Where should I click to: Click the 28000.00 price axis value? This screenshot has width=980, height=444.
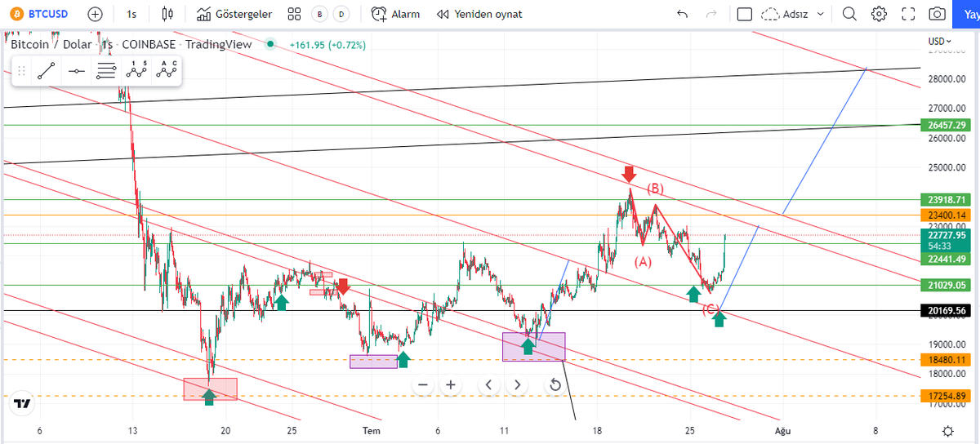[x=947, y=79]
